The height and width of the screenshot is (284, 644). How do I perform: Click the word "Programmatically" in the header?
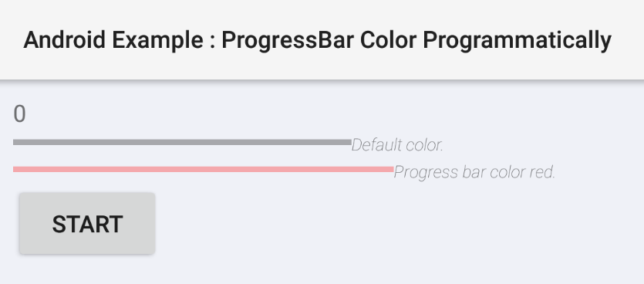point(518,40)
